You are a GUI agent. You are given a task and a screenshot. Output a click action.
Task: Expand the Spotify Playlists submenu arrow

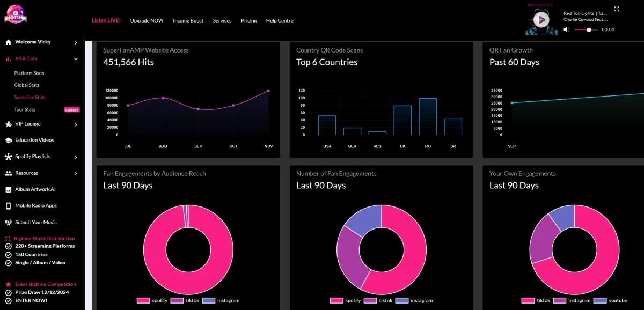(x=76, y=157)
